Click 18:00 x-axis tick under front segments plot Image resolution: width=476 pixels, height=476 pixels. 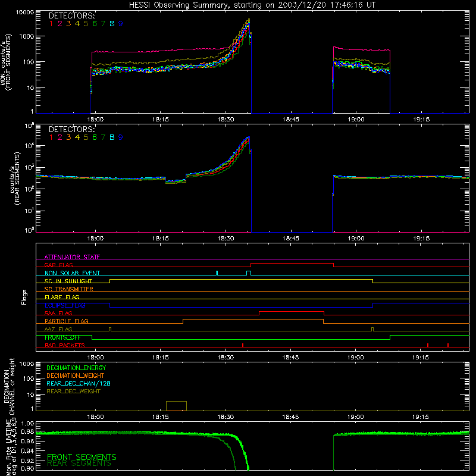[x=95, y=120]
